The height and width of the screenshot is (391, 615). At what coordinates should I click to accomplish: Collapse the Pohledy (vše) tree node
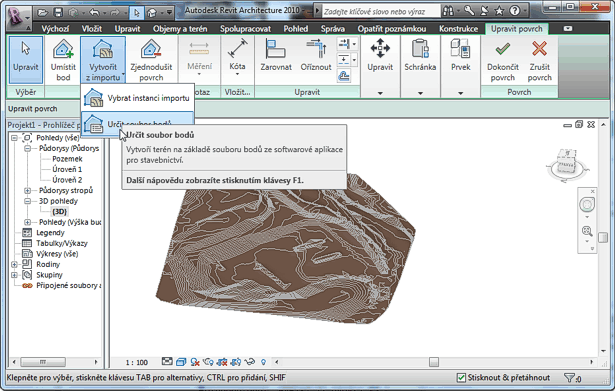[x=15, y=138]
